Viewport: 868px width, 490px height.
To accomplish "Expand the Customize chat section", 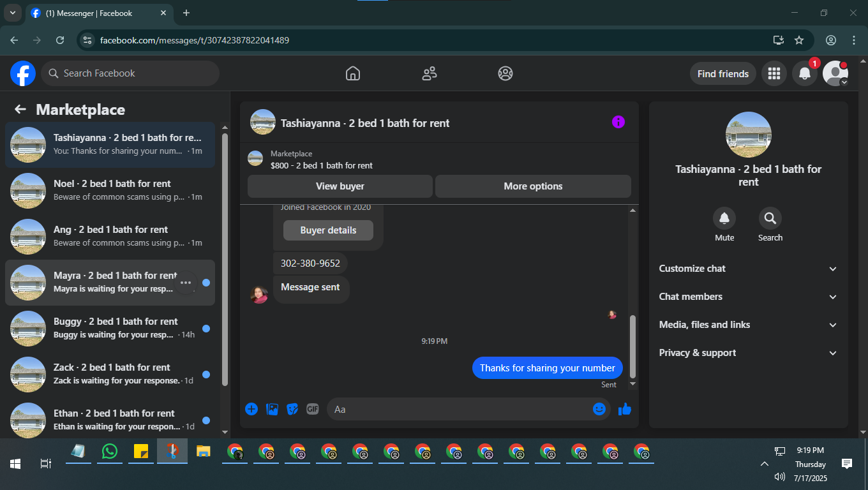I will 749,269.
